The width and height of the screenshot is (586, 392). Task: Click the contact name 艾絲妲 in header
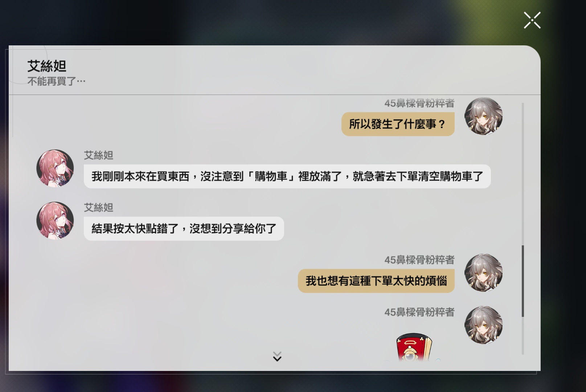coord(47,66)
